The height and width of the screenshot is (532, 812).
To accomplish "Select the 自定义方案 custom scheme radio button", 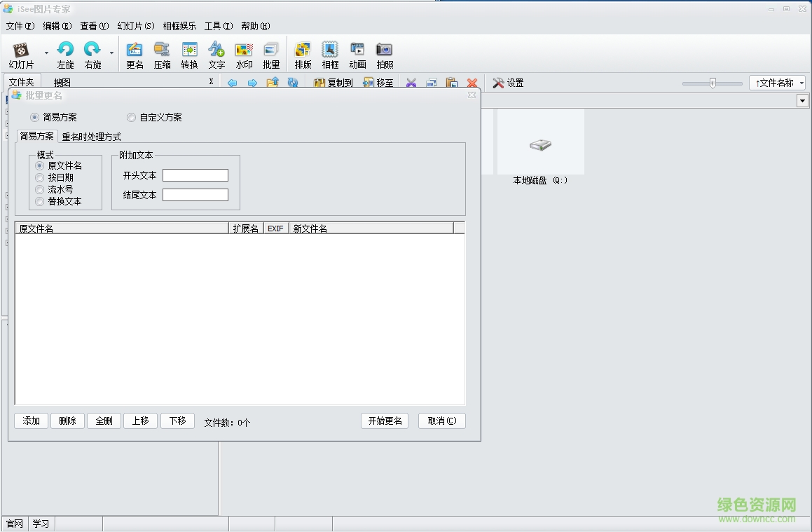I will coord(131,117).
